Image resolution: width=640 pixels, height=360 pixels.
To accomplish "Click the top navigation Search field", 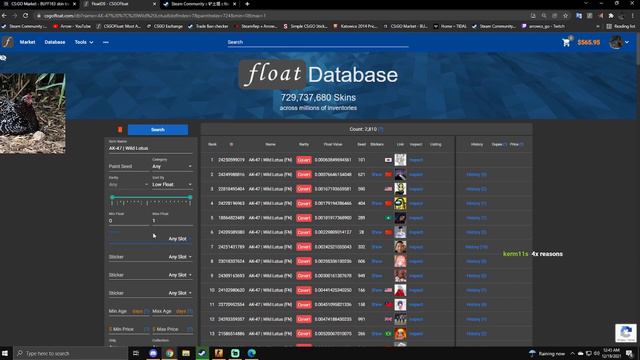I will click(318, 42).
